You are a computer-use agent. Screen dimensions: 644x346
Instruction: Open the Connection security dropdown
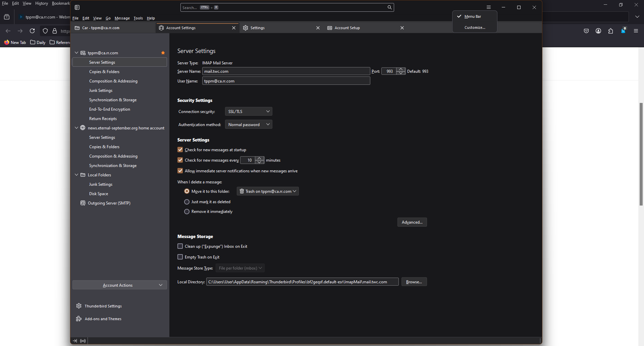(x=249, y=111)
